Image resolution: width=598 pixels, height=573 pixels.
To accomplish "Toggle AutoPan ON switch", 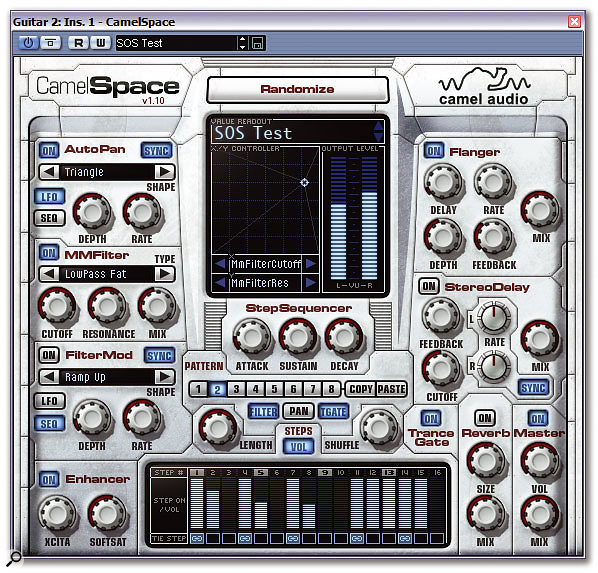I will pyautogui.click(x=49, y=151).
